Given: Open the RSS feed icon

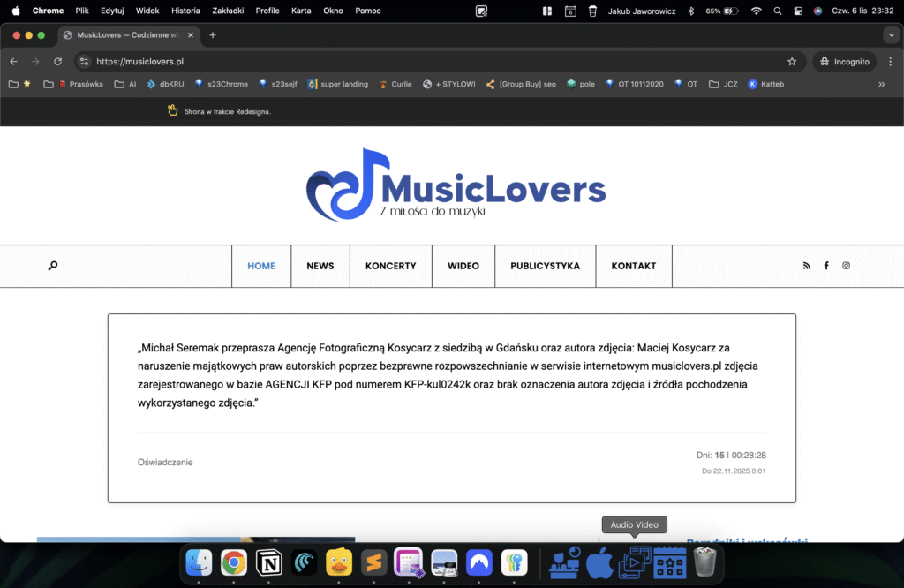Looking at the screenshot, I should 806,266.
